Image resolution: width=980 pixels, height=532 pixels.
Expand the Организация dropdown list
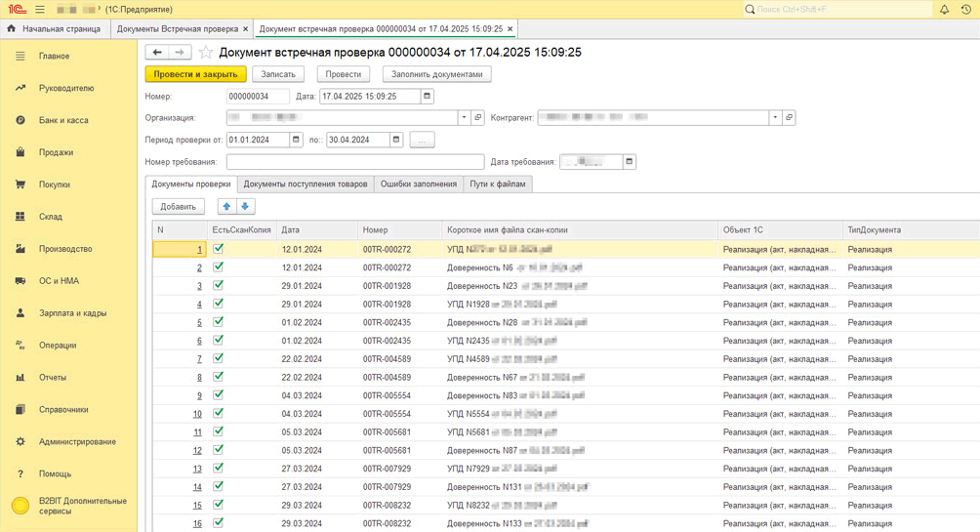[464, 118]
